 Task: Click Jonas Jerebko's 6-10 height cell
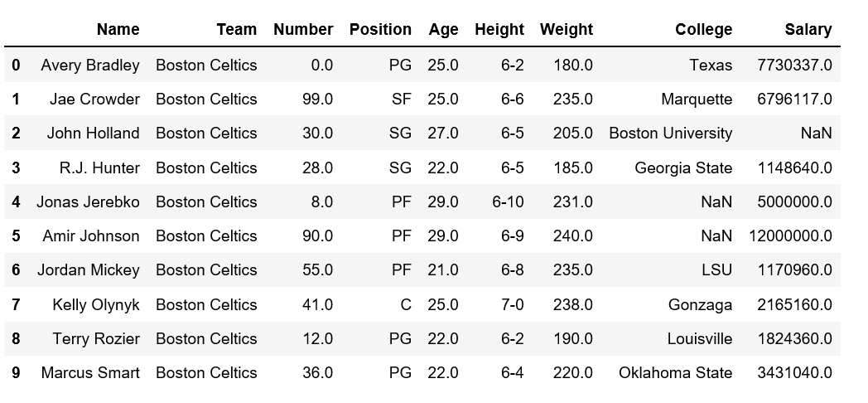coord(508,201)
